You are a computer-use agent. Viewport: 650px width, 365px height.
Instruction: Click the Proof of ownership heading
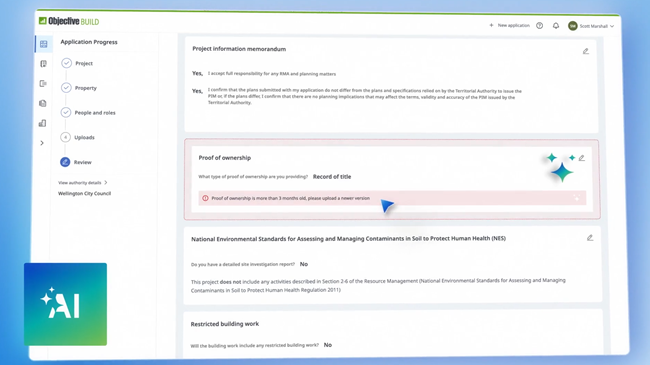point(224,158)
